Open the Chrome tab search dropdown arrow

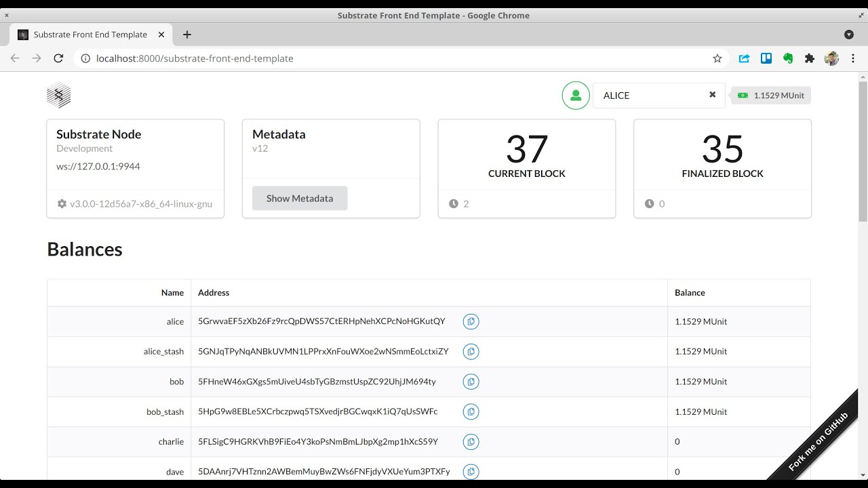click(848, 35)
